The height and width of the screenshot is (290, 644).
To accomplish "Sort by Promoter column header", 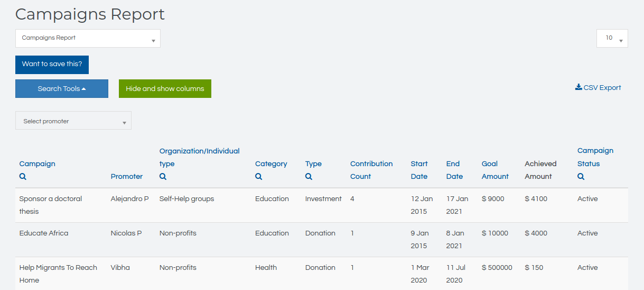I will pos(127,176).
